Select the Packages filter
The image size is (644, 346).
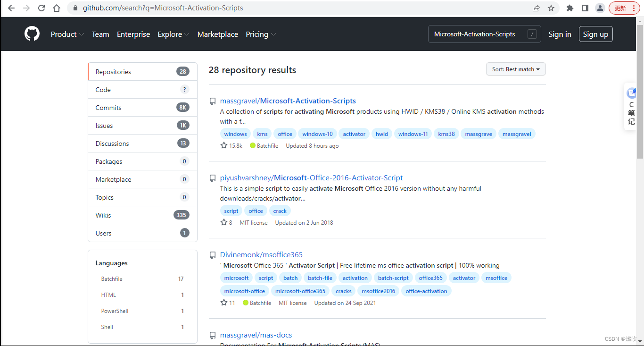[142, 161]
